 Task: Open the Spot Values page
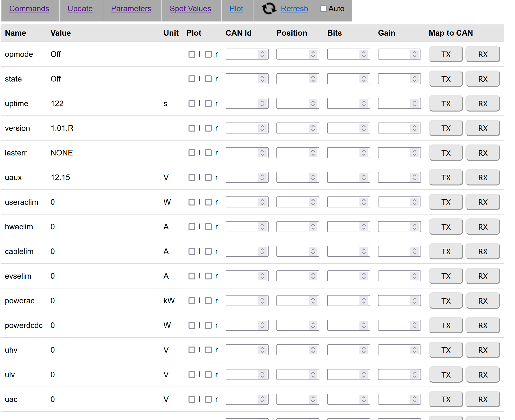[190, 9]
